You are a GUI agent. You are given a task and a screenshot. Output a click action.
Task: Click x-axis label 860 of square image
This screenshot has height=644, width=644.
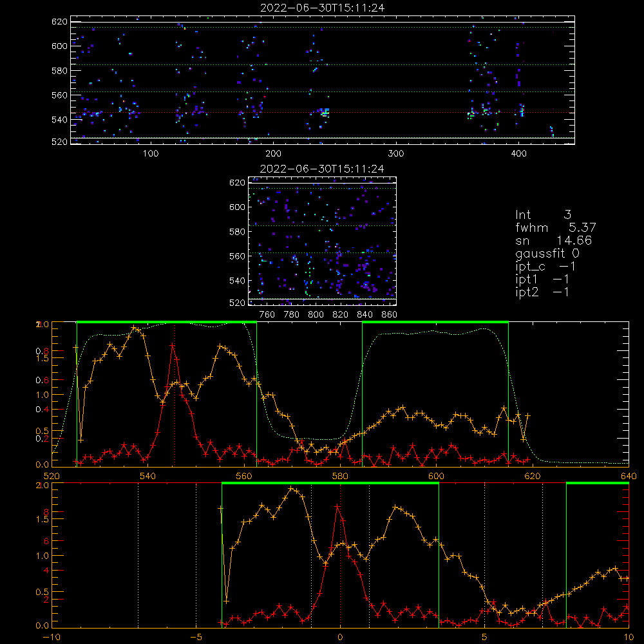click(x=390, y=315)
